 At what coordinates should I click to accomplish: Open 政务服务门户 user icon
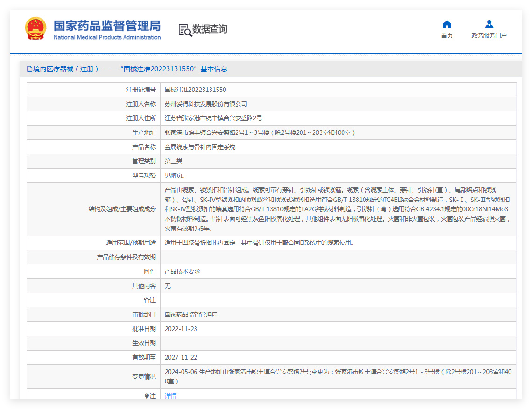point(489,24)
